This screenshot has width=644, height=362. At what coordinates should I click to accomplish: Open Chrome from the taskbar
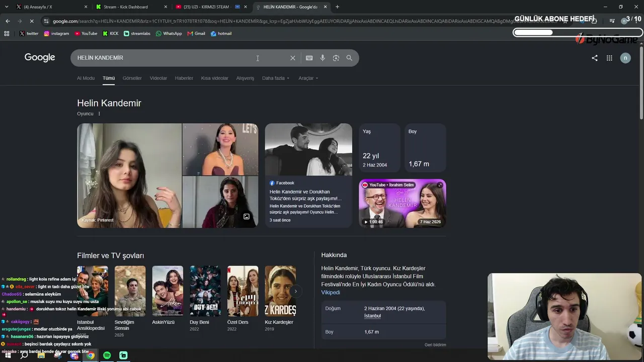tap(91, 355)
